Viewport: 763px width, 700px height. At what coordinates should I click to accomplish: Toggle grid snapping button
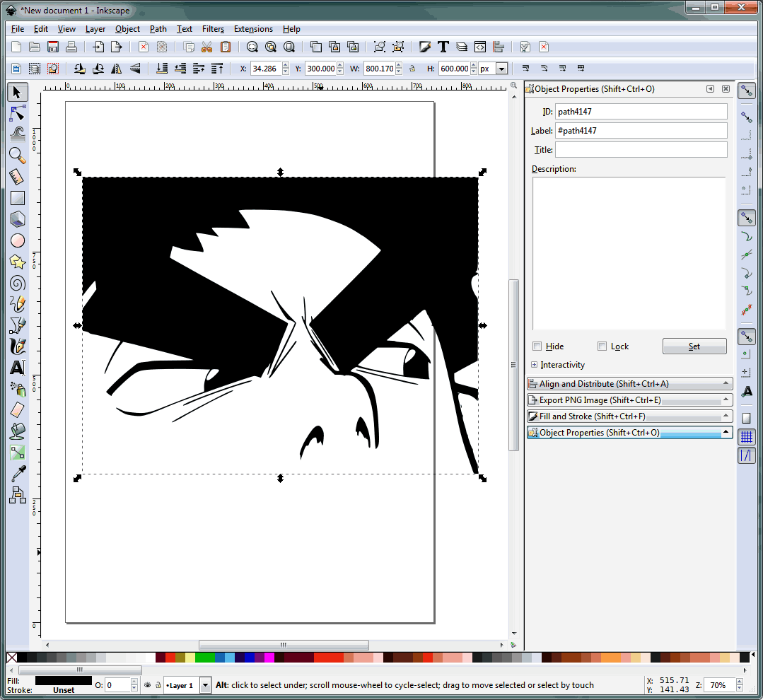(747, 437)
